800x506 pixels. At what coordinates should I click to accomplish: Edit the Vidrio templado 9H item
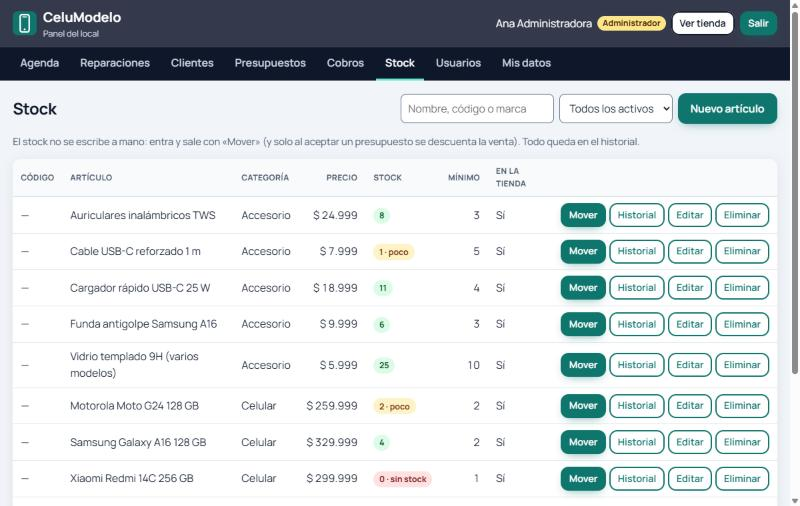pos(690,365)
